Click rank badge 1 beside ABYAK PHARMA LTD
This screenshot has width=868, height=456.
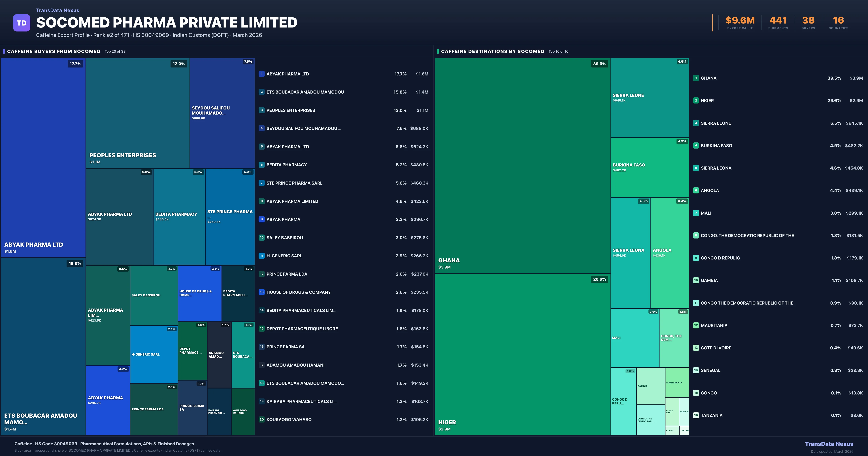tap(261, 74)
